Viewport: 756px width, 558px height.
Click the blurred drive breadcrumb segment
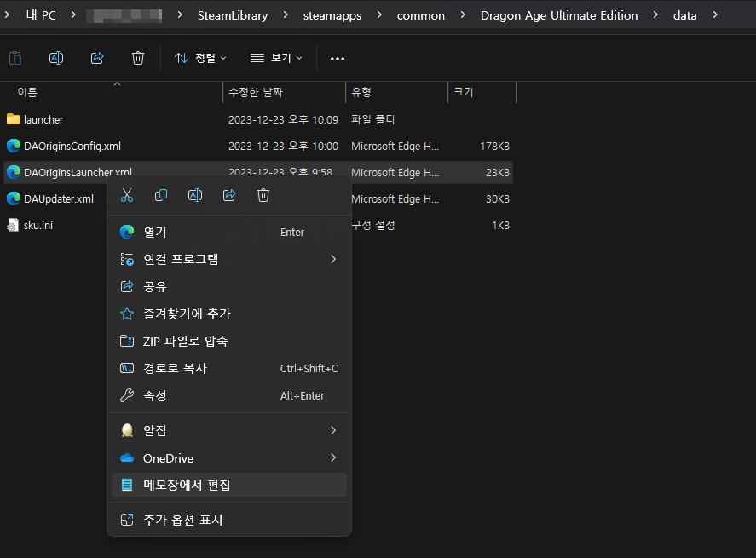click(124, 15)
